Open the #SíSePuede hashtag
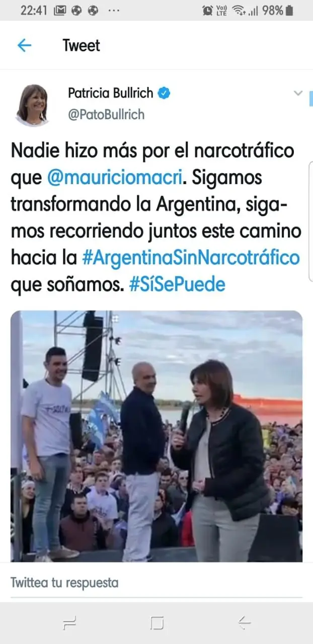Screen dimensions: 313x644 [177, 285]
